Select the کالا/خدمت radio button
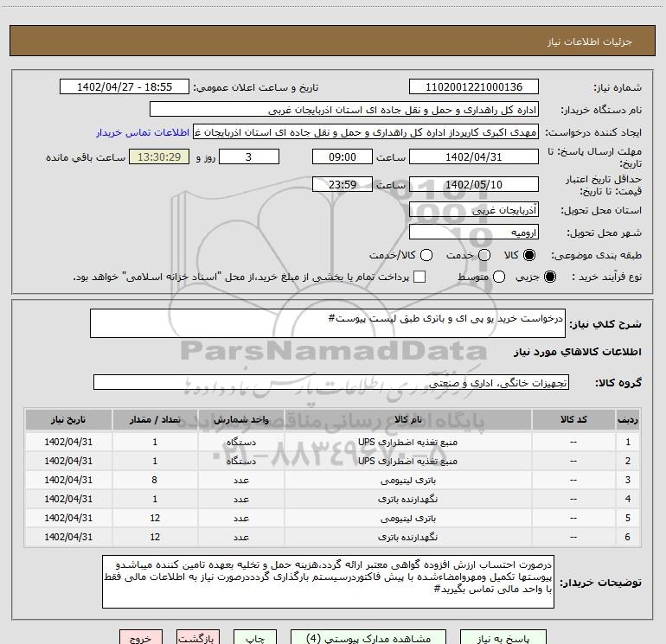 pyautogui.click(x=426, y=255)
